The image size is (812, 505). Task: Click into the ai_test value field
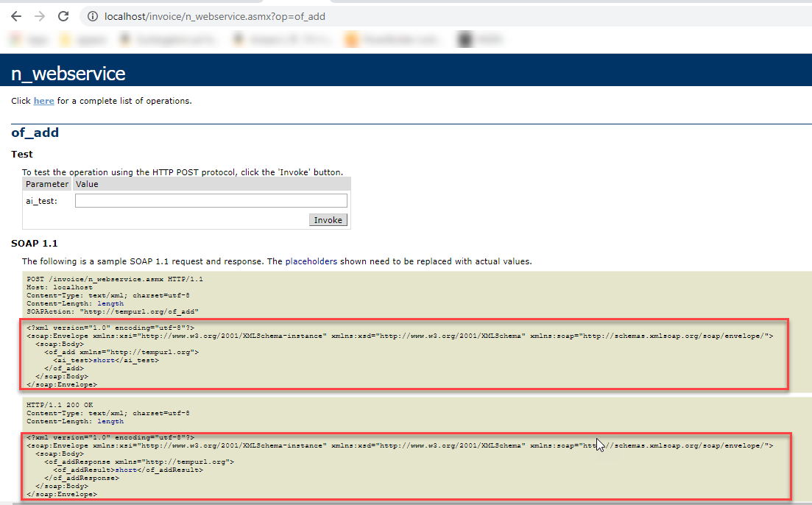[x=211, y=201]
